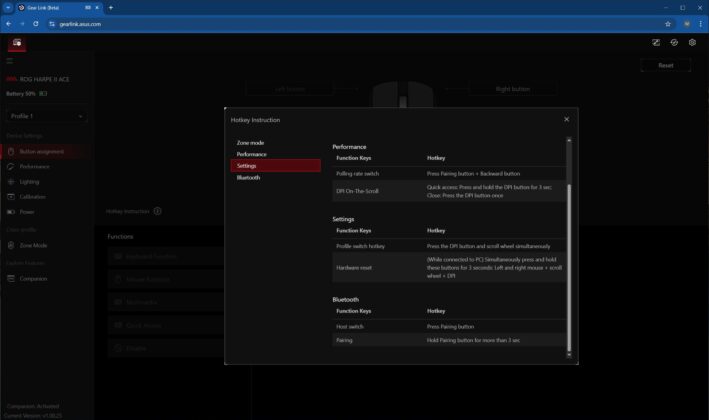Click the sync/update icon in header
The image size is (709, 420).
674,42
